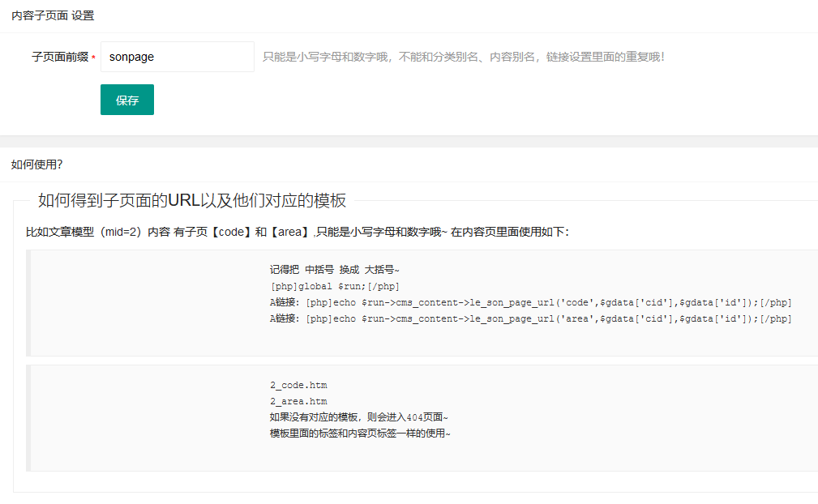The height and width of the screenshot is (504, 818).
Task: Click the 如何使用? section header
Action: click(x=37, y=164)
